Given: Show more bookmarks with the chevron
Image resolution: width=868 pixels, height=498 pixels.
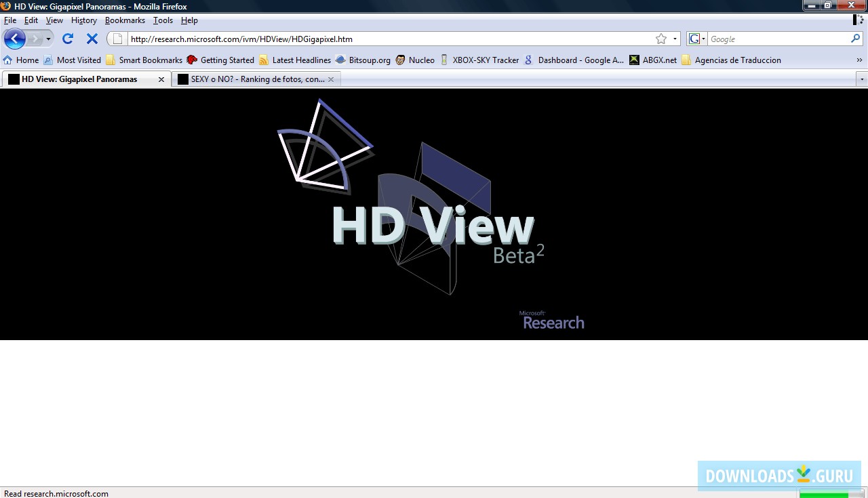Looking at the screenshot, I should 859,60.
